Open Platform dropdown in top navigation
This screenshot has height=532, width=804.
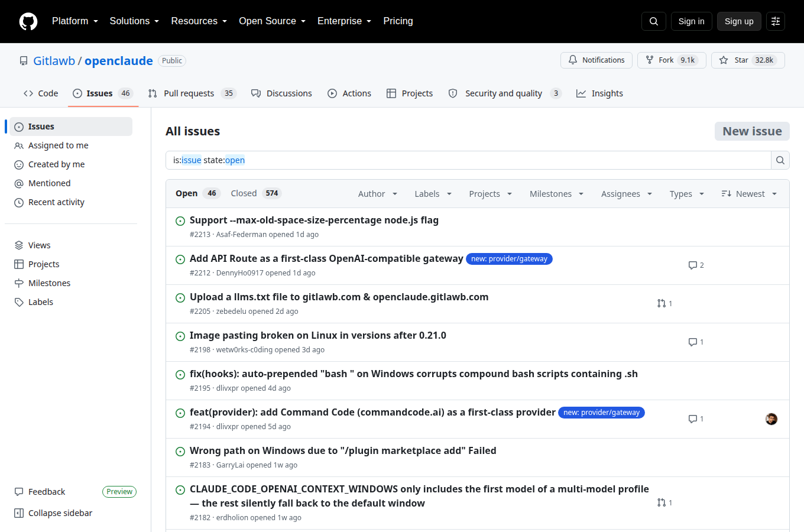[75, 21]
